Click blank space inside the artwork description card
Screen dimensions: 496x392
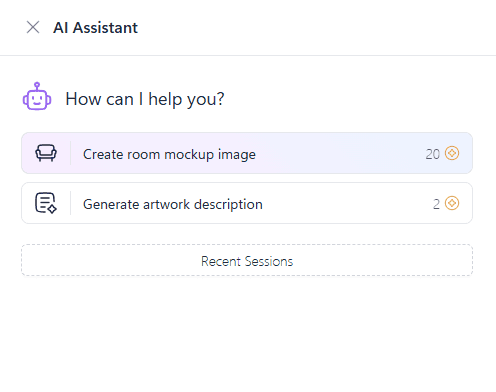[347, 203]
